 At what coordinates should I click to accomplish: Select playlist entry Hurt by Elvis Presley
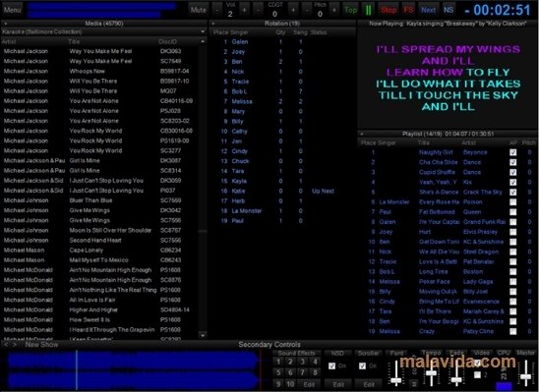click(448, 232)
